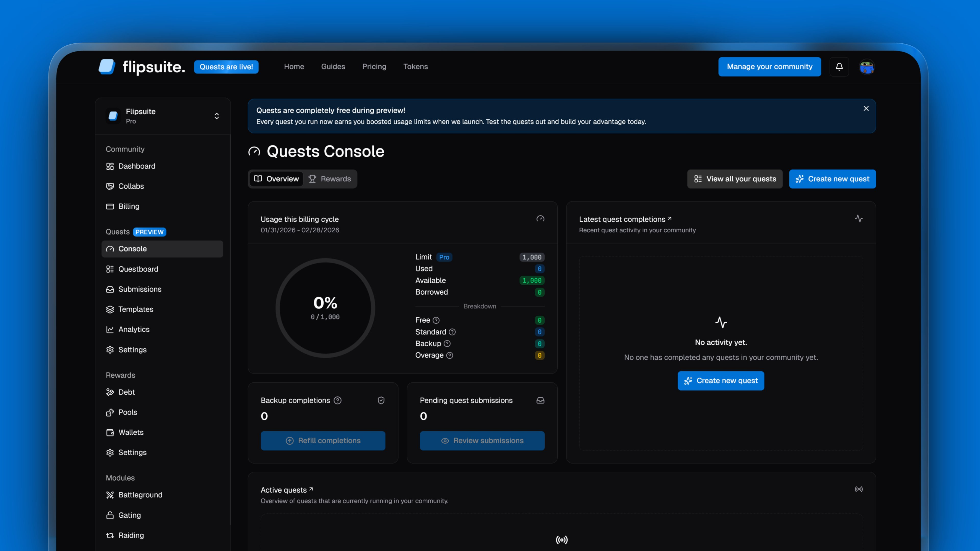Select the Questboard icon in the sidebar
This screenshot has width=980, height=551.
tap(109, 269)
